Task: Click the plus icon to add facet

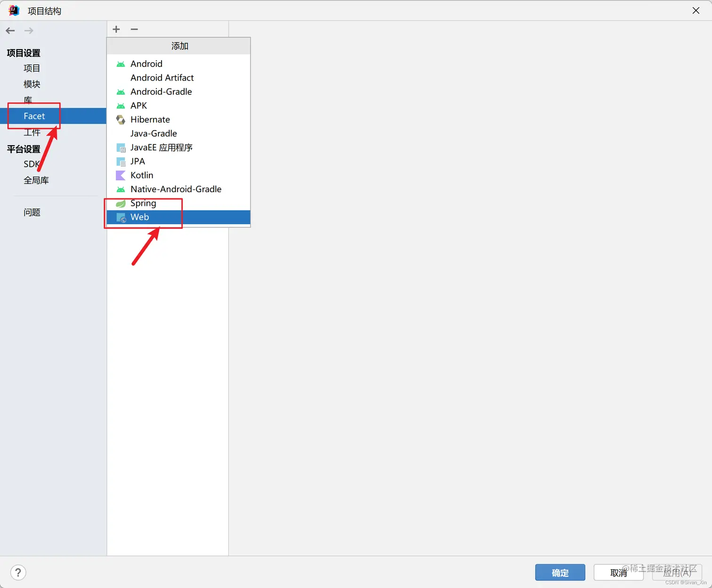Action: pos(116,29)
